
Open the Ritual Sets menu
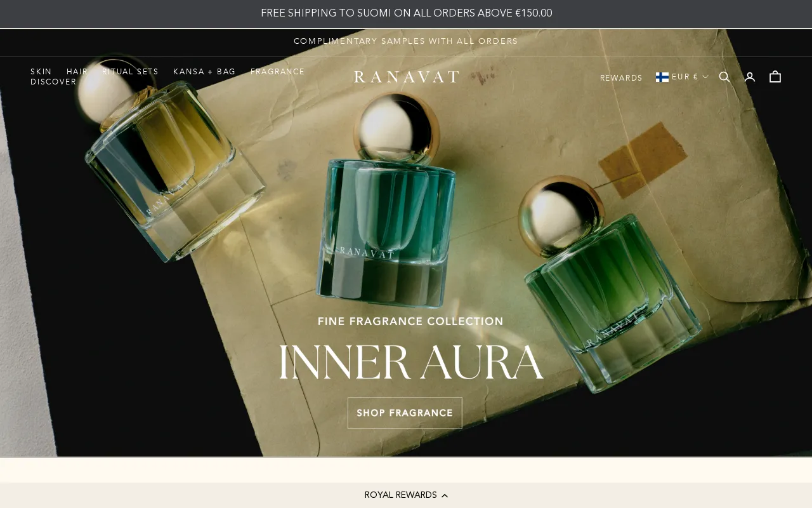pos(130,72)
